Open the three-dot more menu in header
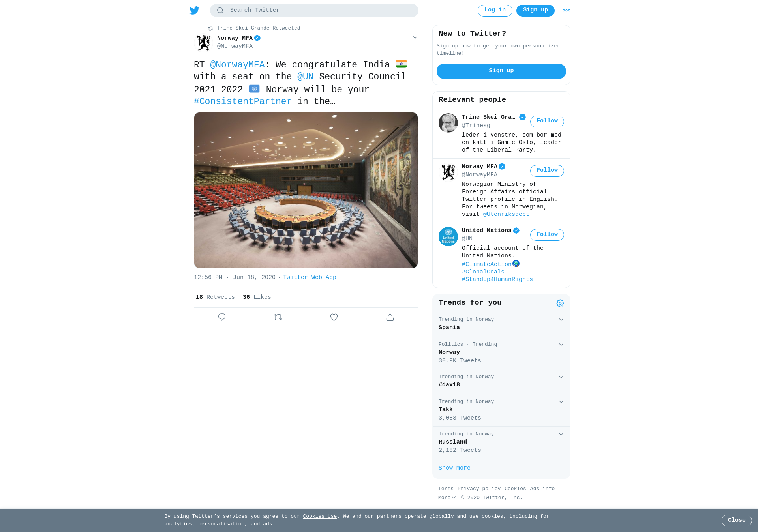This screenshot has height=532, width=758. 567,11
